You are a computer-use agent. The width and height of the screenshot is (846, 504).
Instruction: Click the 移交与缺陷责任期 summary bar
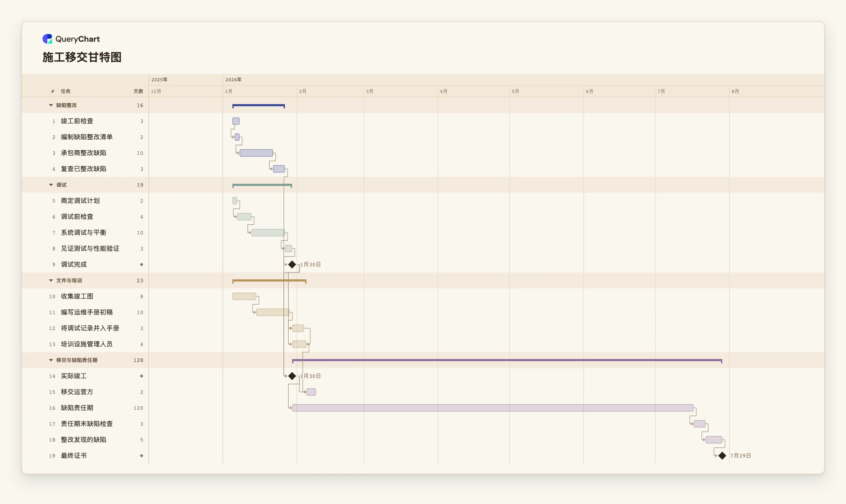pos(507,360)
